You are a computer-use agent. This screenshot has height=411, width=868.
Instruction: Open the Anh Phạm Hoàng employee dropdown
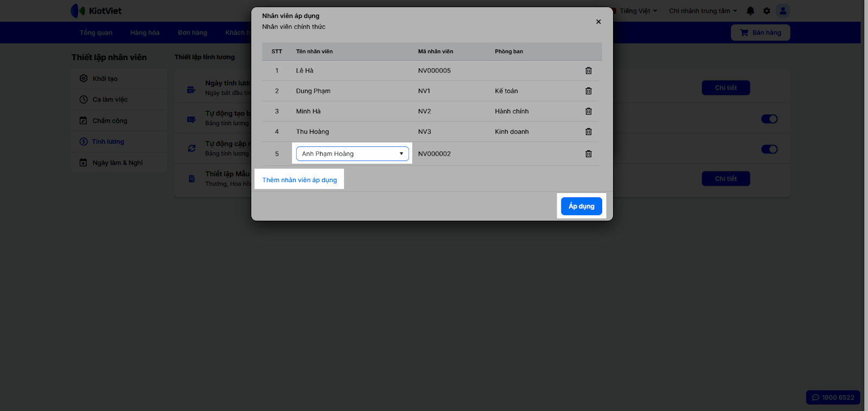353,154
